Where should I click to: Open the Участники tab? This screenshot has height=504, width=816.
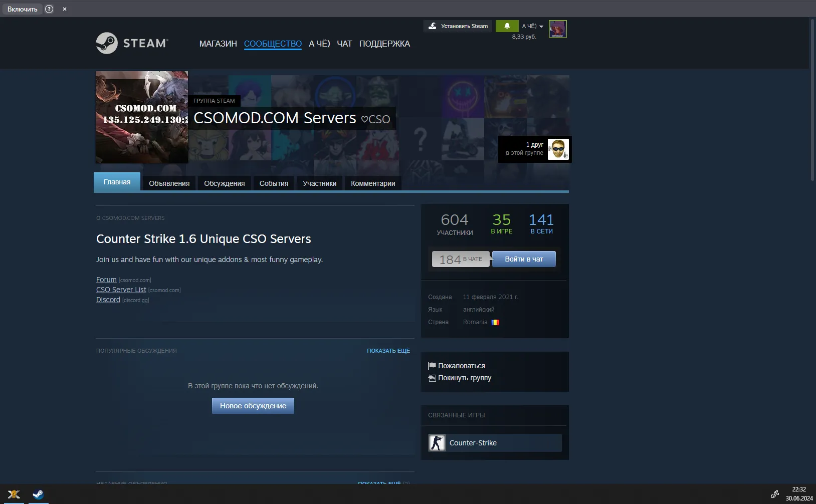(x=319, y=183)
